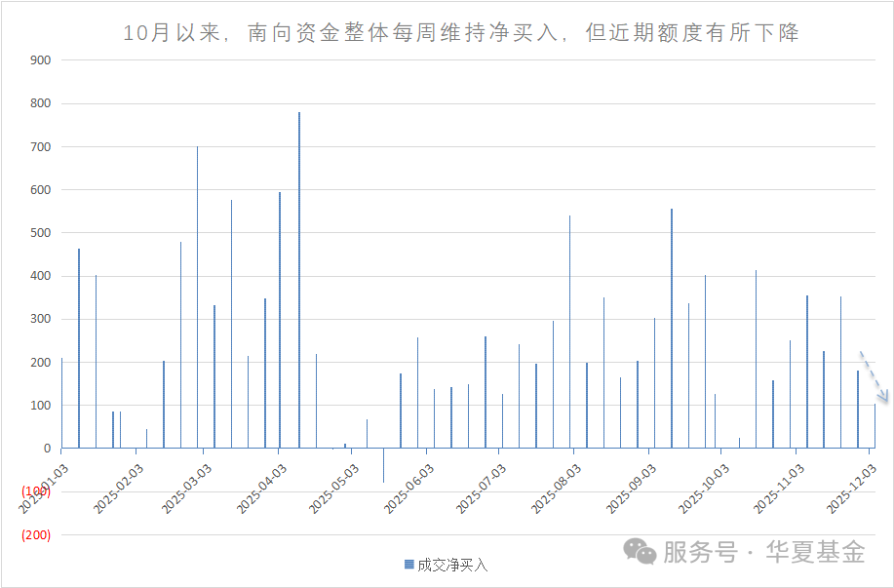Select the y-axis label 500
This screenshot has width=894, height=588.
pyautogui.click(x=41, y=233)
